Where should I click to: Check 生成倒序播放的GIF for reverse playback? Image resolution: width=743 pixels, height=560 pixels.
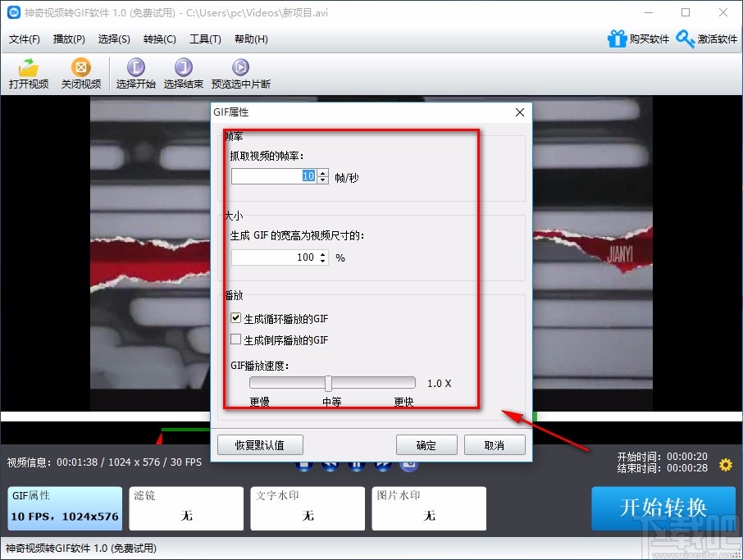[235, 339]
